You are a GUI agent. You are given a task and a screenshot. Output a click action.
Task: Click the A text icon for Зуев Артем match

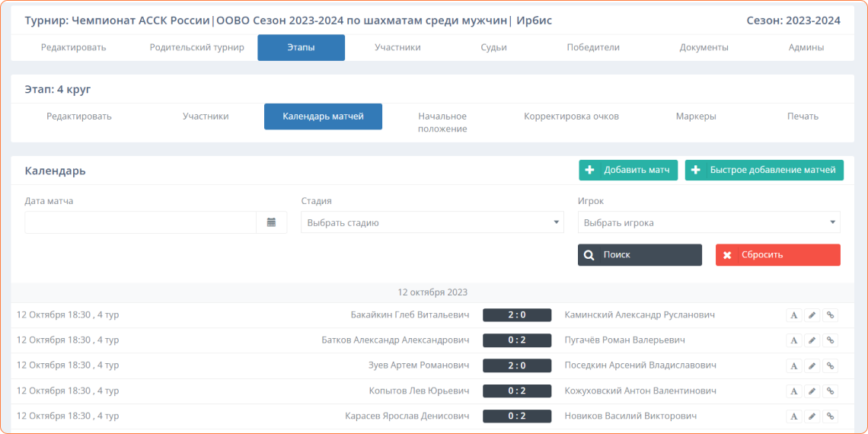pos(793,365)
